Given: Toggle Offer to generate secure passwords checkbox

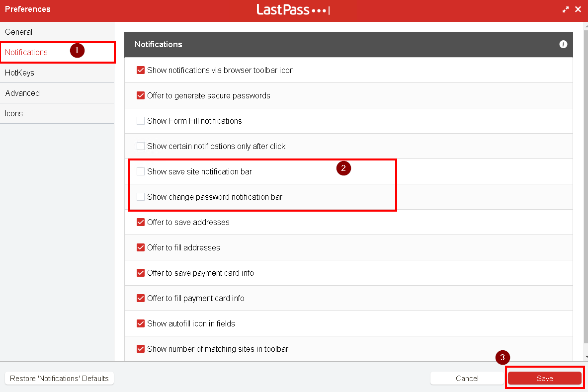Looking at the screenshot, I should pyautogui.click(x=141, y=95).
